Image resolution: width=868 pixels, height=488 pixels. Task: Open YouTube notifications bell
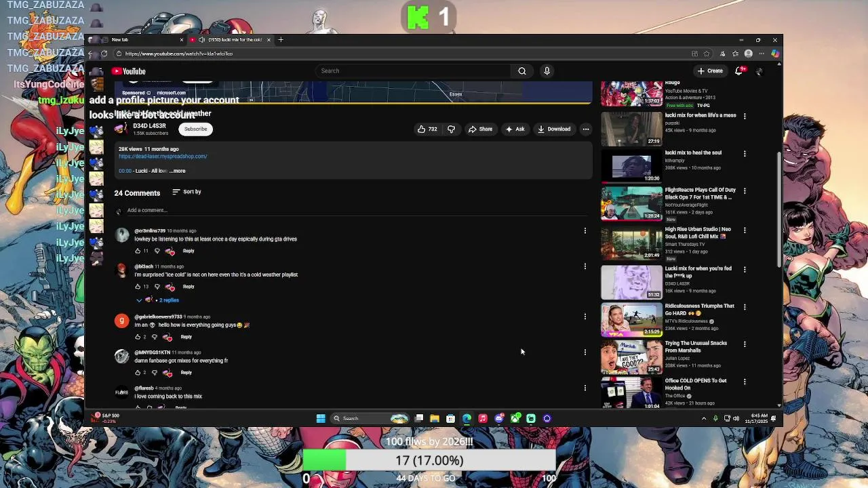click(x=739, y=70)
